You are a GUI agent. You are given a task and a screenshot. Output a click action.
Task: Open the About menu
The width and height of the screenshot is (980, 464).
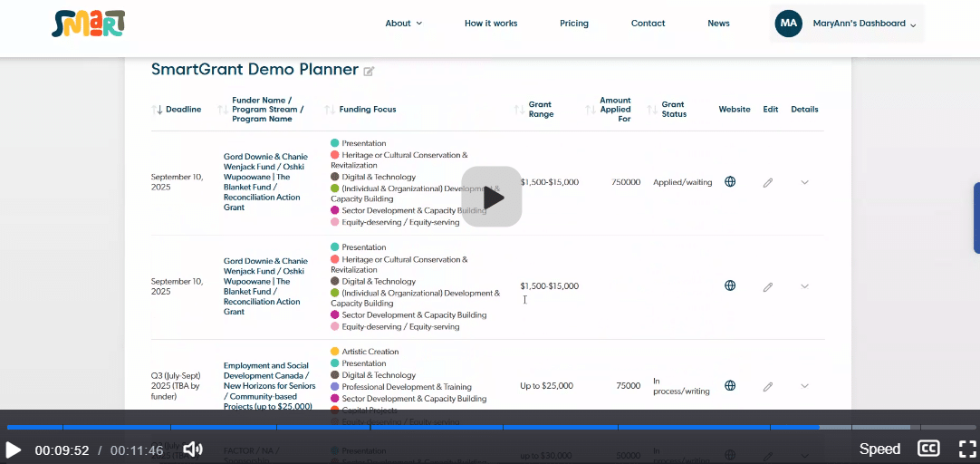404,24
